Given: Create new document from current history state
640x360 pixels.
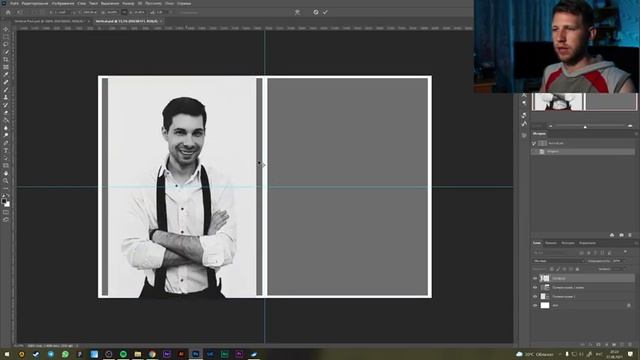Looking at the screenshot, I should [612, 235].
